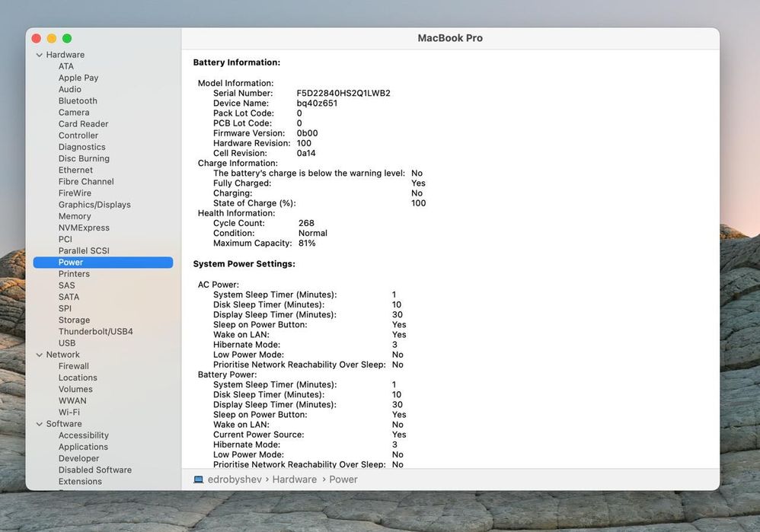The image size is (760, 532).
Task: Show Wi-Fi network information
Action: (x=69, y=413)
